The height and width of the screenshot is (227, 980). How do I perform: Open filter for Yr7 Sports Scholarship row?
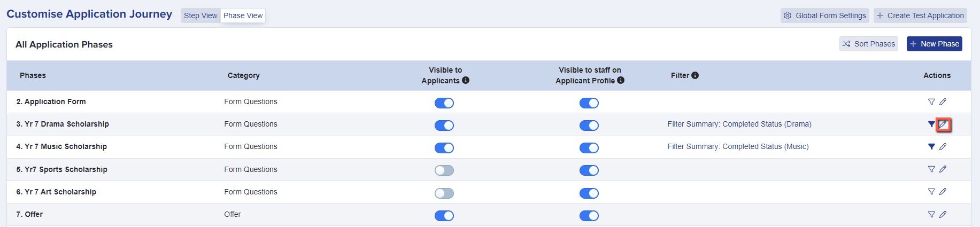tap(931, 169)
